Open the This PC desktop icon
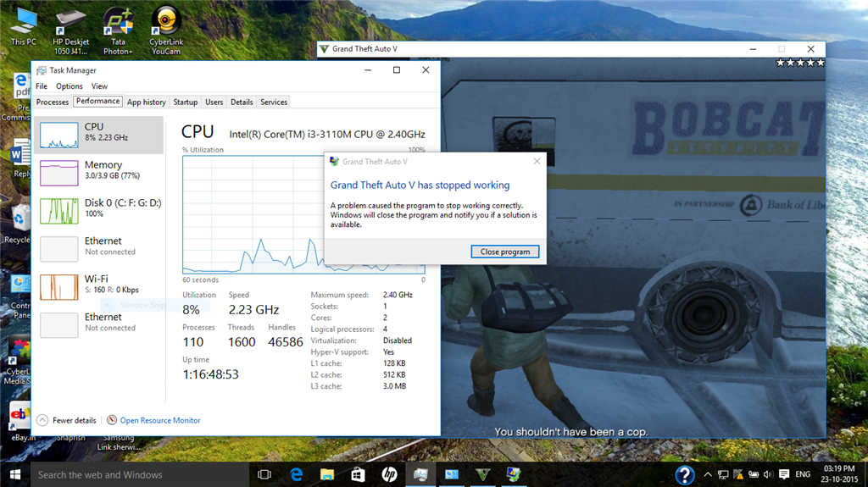Viewport: 868px width, 487px height. pyautogui.click(x=23, y=26)
